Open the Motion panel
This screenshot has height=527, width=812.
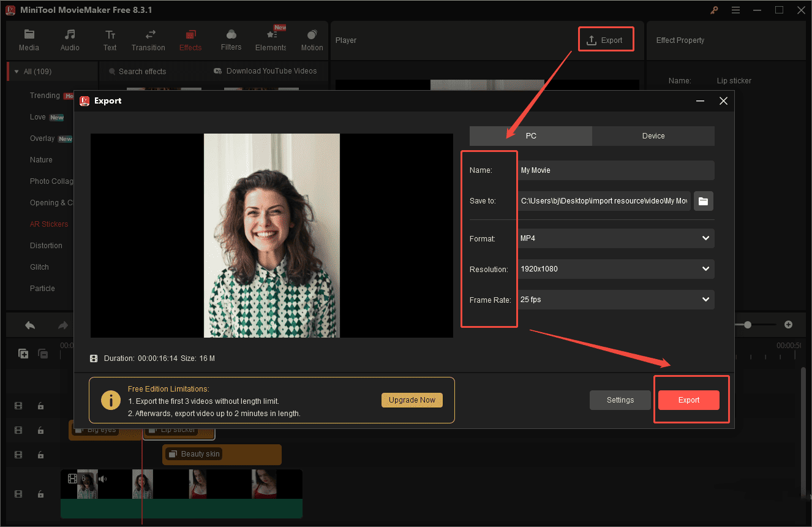pos(312,39)
